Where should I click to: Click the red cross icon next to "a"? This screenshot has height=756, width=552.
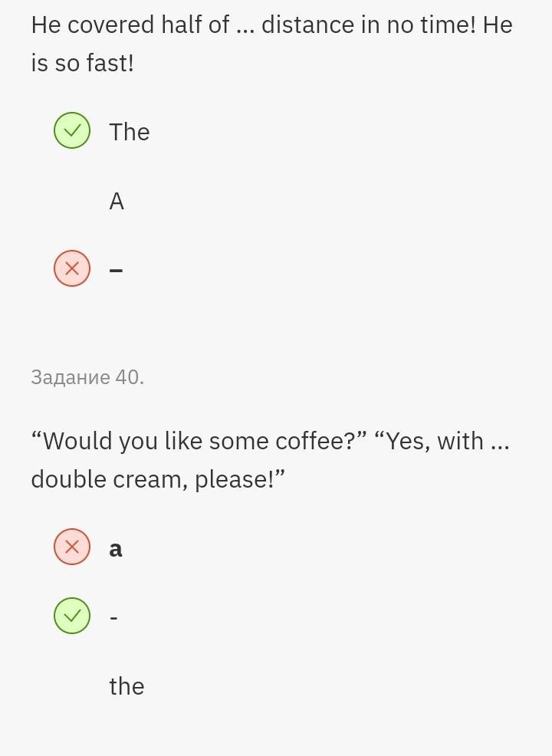72,547
